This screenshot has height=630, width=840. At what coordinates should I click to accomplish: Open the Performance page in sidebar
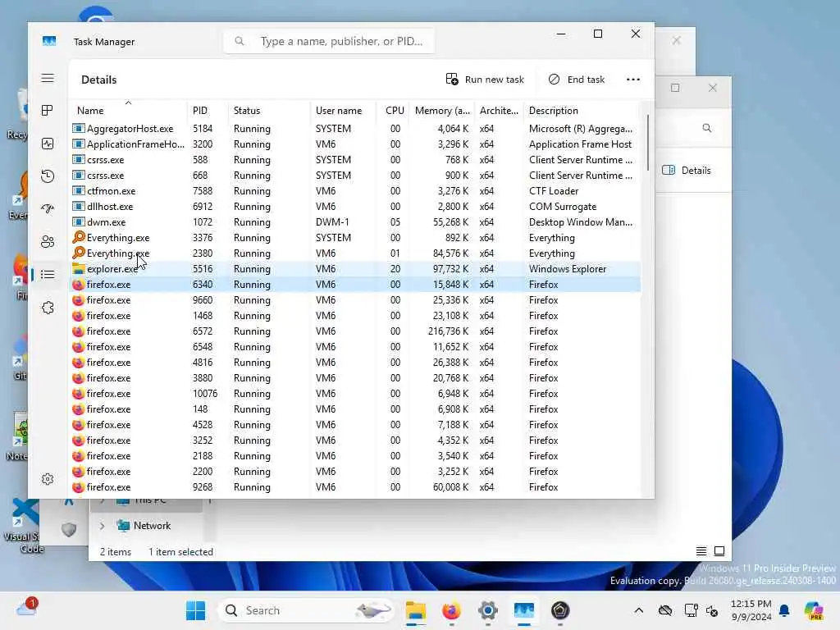(x=48, y=144)
